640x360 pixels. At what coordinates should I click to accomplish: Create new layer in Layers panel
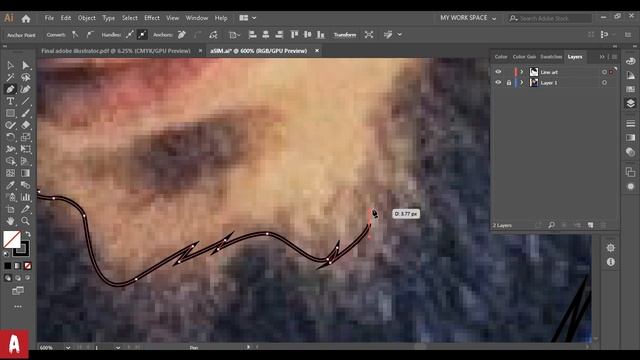[590, 225]
